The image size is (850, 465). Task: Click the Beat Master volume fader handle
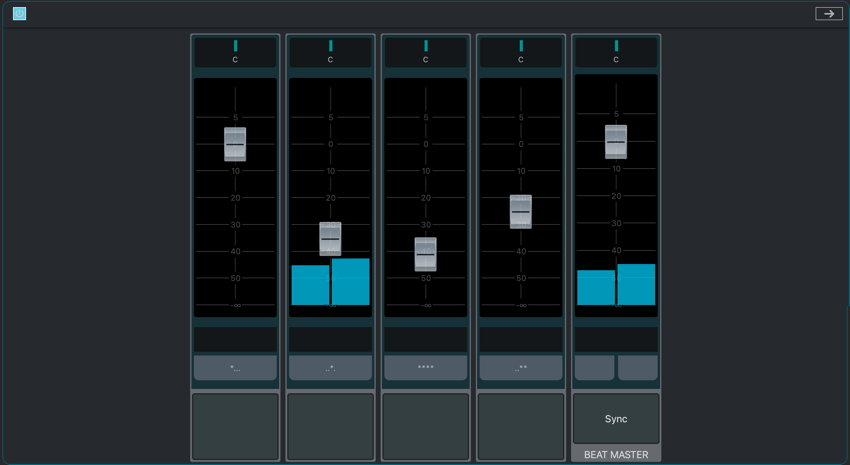coord(616,142)
